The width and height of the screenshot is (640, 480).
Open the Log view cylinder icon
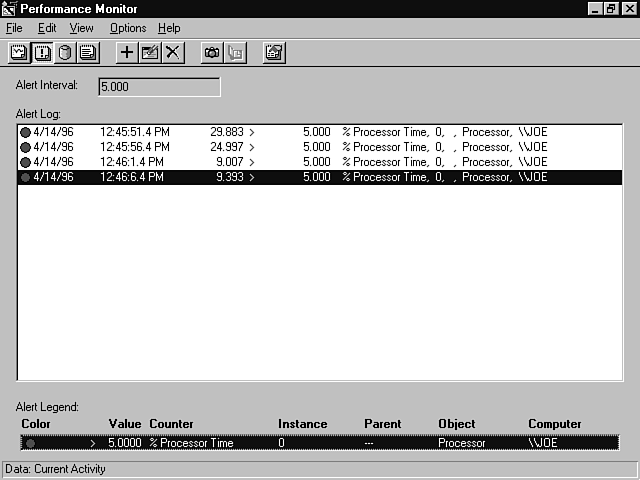coord(65,53)
